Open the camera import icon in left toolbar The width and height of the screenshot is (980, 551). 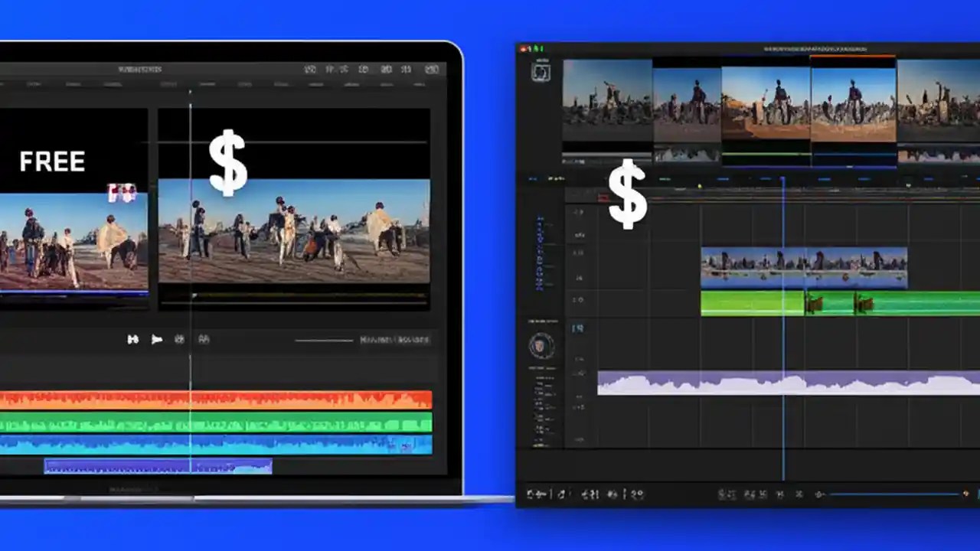179,339
